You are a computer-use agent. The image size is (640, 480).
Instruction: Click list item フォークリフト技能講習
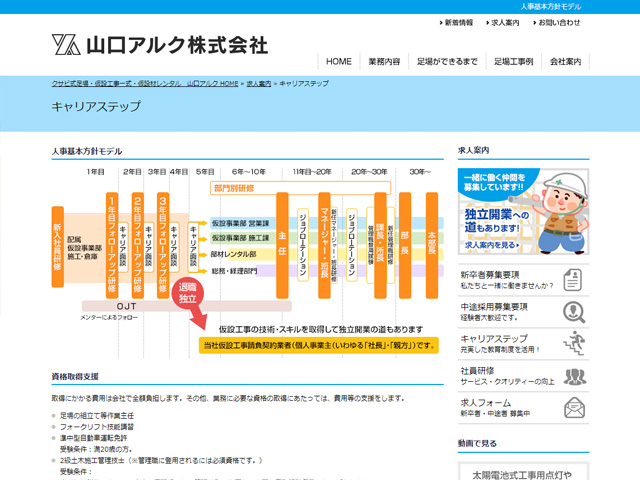(x=97, y=427)
